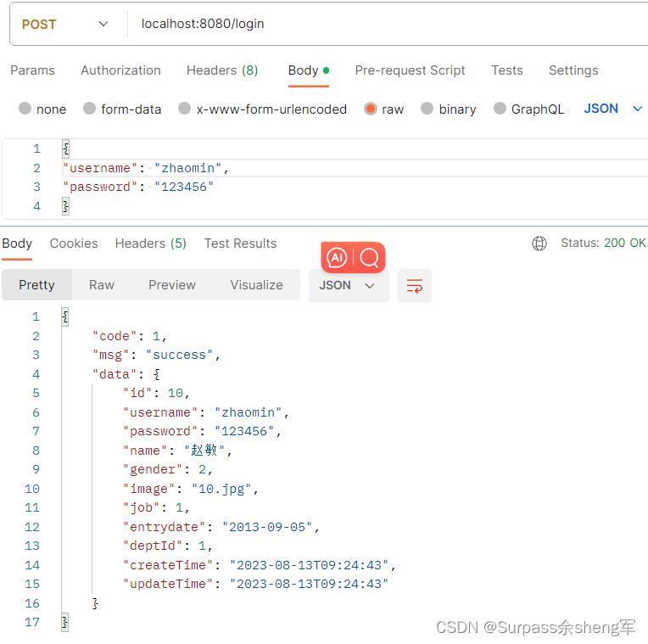Open the Params tab
This screenshot has height=644, width=648.
pyautogui.click(x=32, y=70)
